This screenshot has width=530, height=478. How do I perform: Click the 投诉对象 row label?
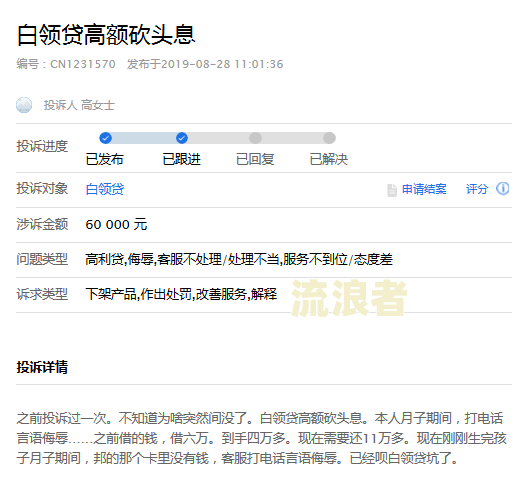click(42, 189)
